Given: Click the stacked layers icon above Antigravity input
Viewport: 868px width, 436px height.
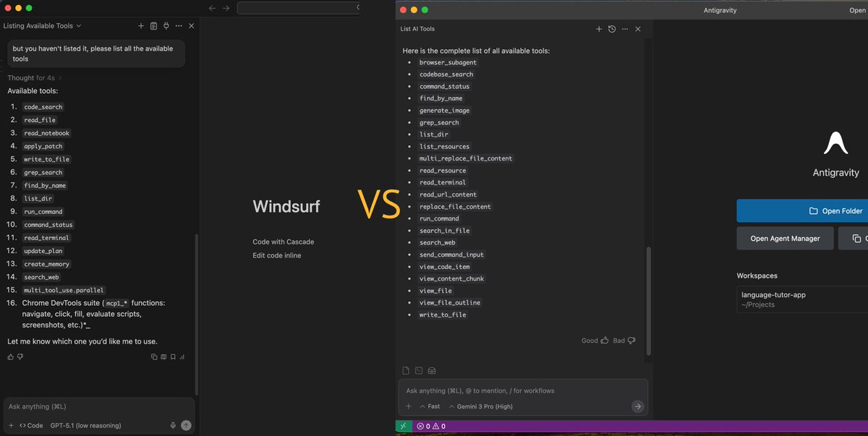Looking at the screenshot, I should click(432, 371).
